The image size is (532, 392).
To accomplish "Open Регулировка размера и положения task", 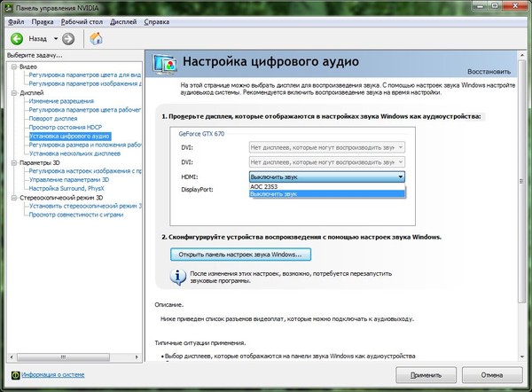I will [x=85, y=145].
